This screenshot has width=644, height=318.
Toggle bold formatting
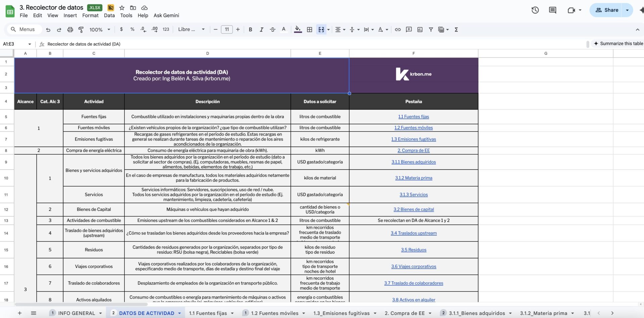[x=250, y=30]
